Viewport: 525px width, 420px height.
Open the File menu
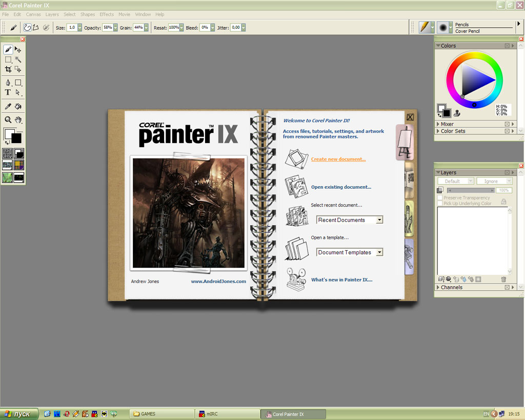pos(6,14)
